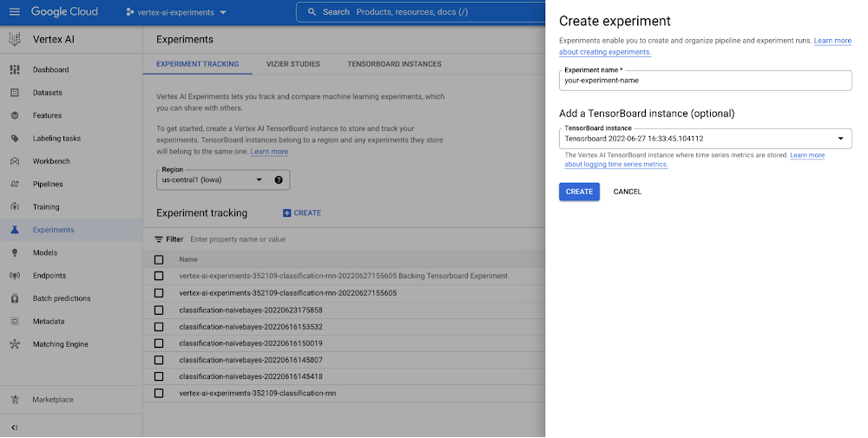The height and width of the screenshot is (438, 868).
Task: Click the Region help question mark icon
Action: pyautogui.click(x=279, y=180)
